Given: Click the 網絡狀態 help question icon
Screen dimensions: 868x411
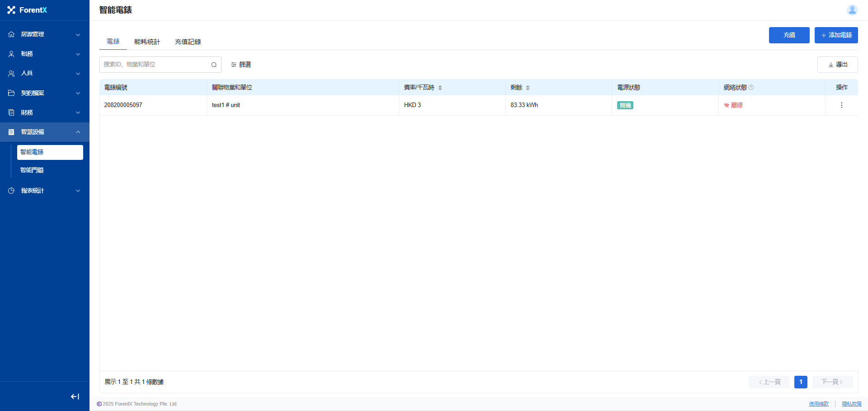Looking at the screenshot, I should pyautogui.click(x=751, y=88).
